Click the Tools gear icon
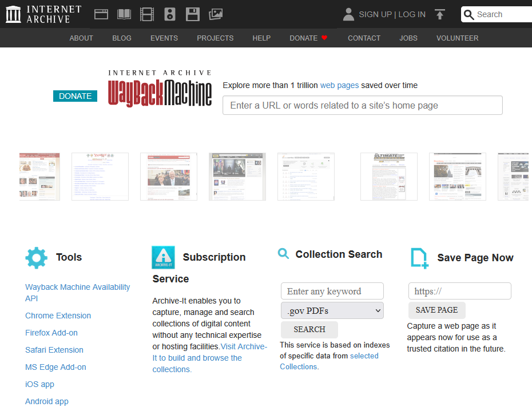 point(36,258)
